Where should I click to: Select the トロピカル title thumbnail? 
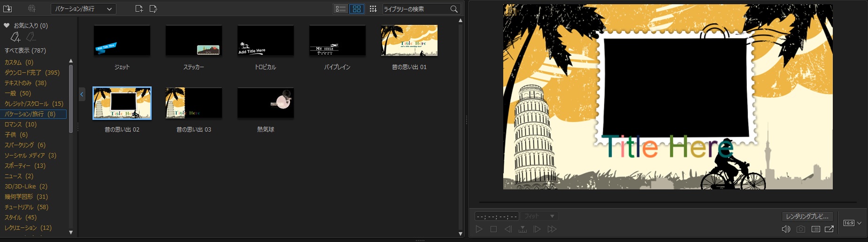266,40
